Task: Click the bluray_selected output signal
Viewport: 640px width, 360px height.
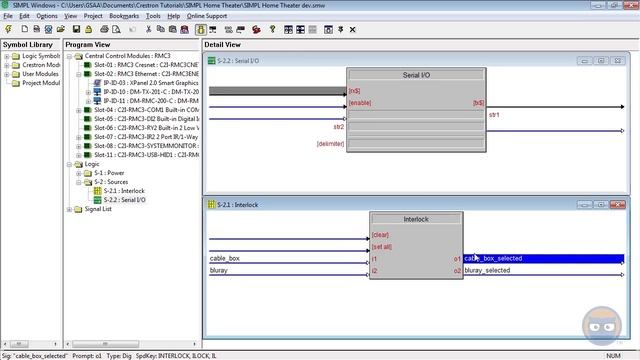Action: click(544, 270)
